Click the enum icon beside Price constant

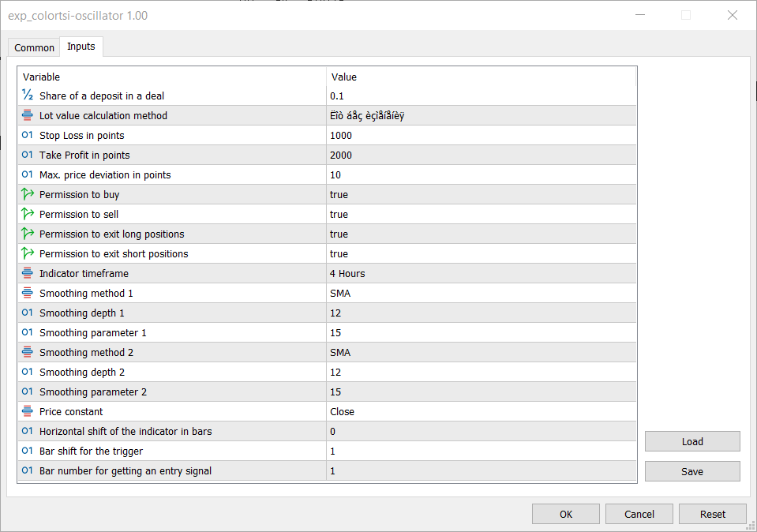pyautogui.click(x=28, y=410)
